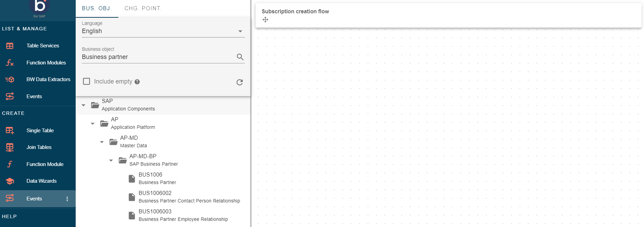Image resolution: width=644 pixels, height=227 pixels.
Task: Click the Business object input field
Action: (x=157, y=57)
